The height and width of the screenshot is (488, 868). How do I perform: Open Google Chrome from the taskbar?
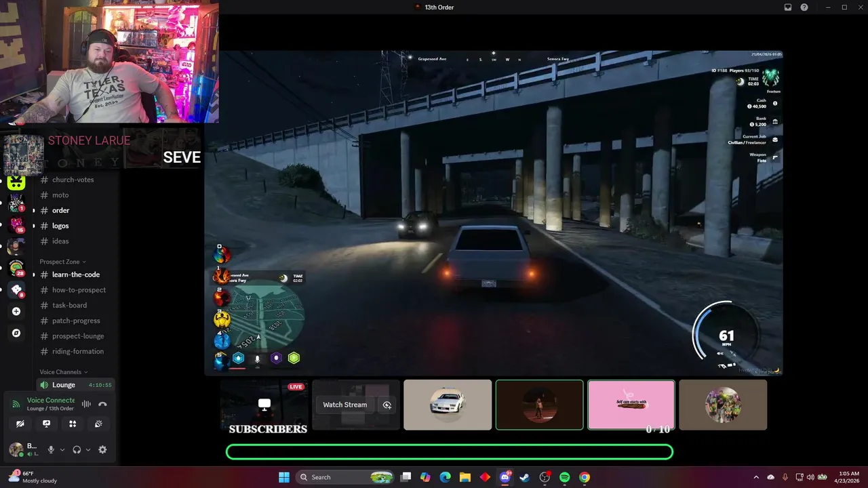585,477
